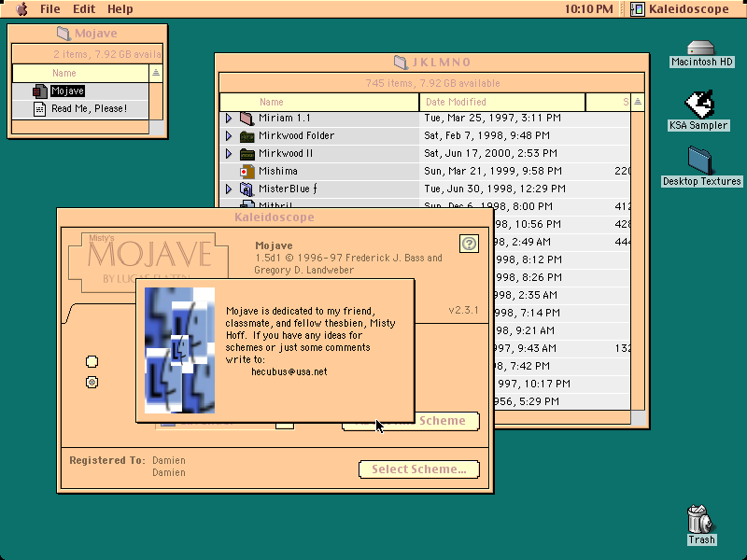Click the Kaleidoscope window title bar
The width and height of the screenshot is (747, 560).
coord(275,217)
